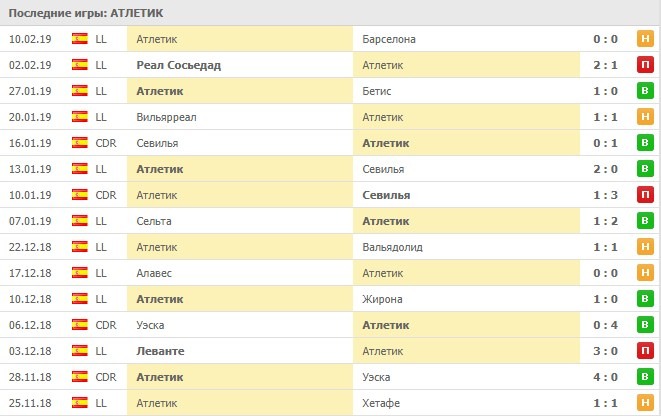Click the Spain flag beside 16.01.19 CDR match
Viewport: 661px width, 416px height.
tap(79, 143)
